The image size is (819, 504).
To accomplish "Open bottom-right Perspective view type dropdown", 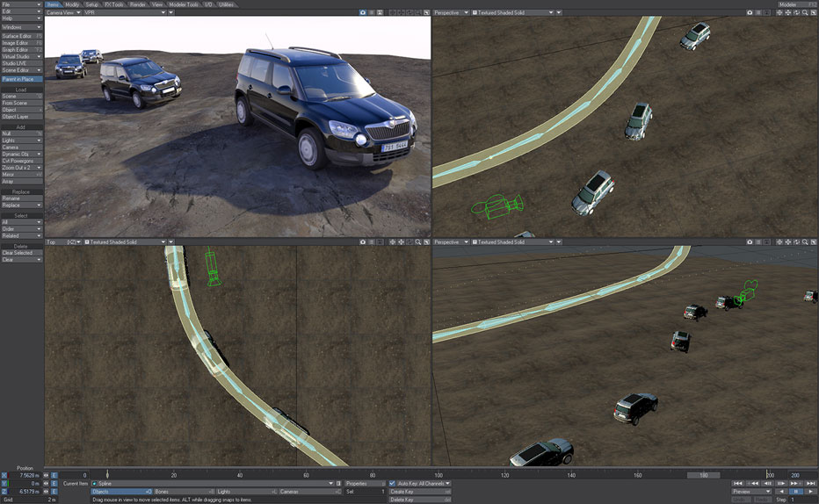I will (452, 242).
